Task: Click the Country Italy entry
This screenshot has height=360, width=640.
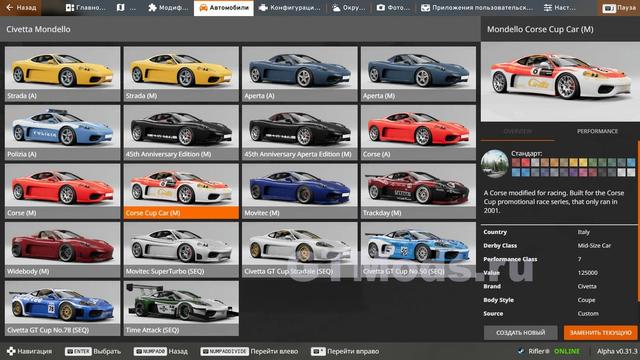Action: [x=559, y=232]
